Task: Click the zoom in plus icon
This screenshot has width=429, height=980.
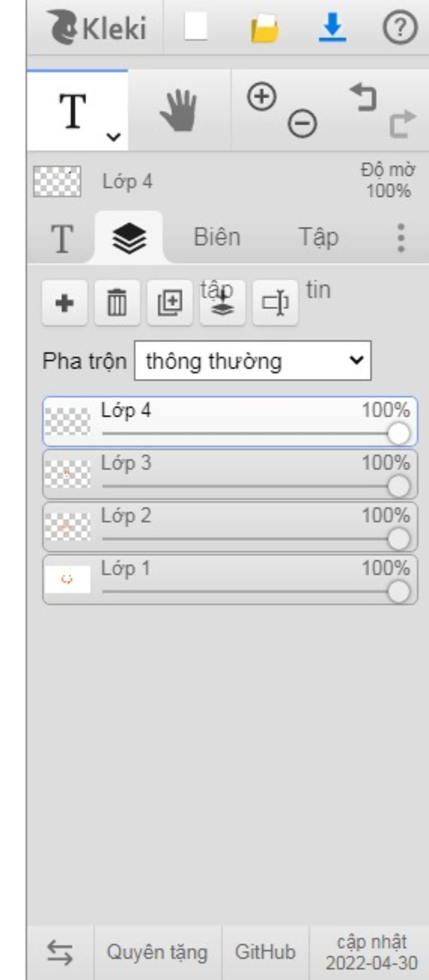Action: [x=261, y=97]
